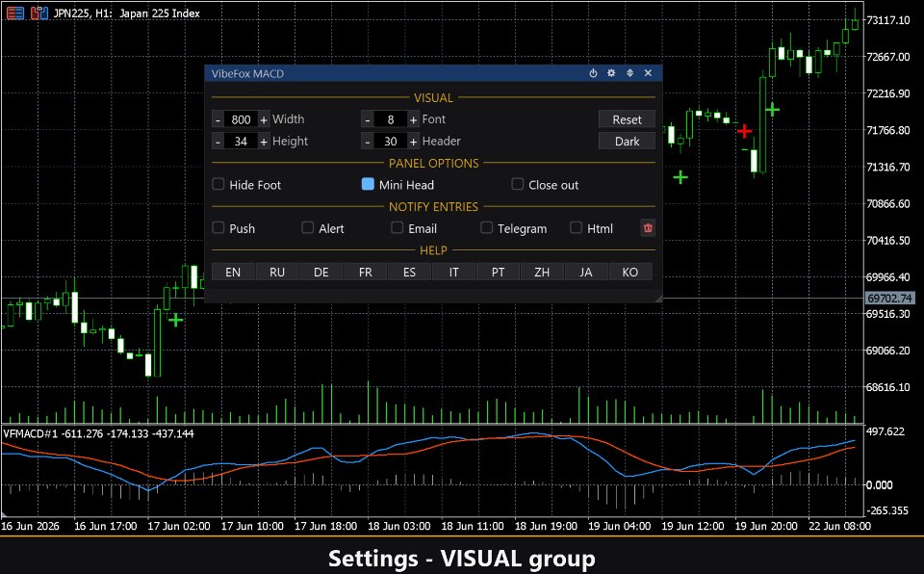Enable the Email notification checkbox

[398, 227]
